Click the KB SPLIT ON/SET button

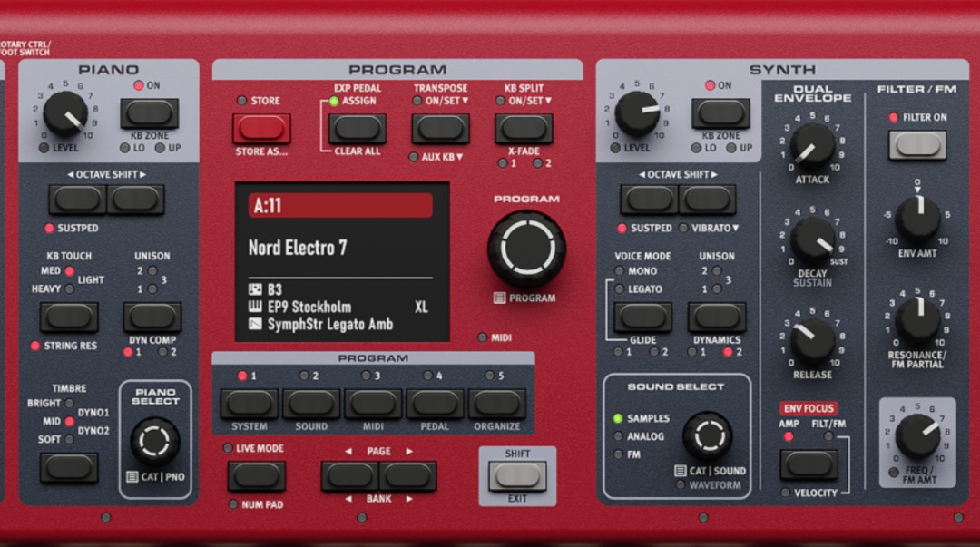tap(524, 129)
